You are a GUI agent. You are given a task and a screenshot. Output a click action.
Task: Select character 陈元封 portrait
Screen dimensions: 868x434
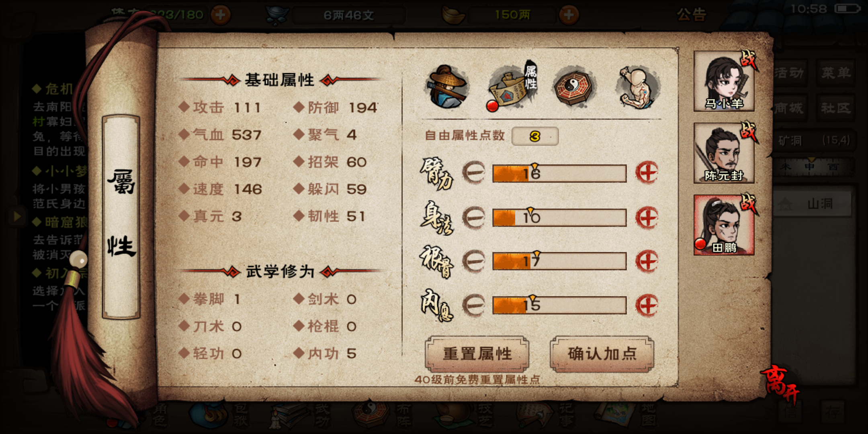click(x=724, y=153)
